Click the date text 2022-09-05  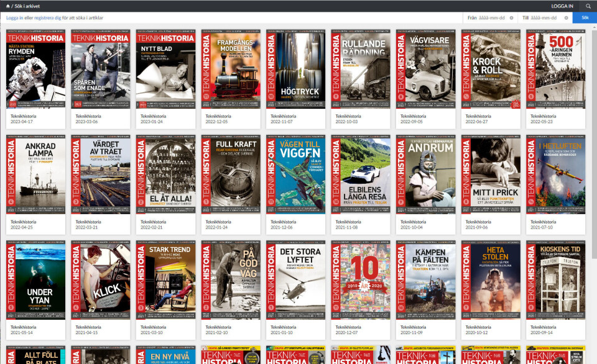click(412, 122)
